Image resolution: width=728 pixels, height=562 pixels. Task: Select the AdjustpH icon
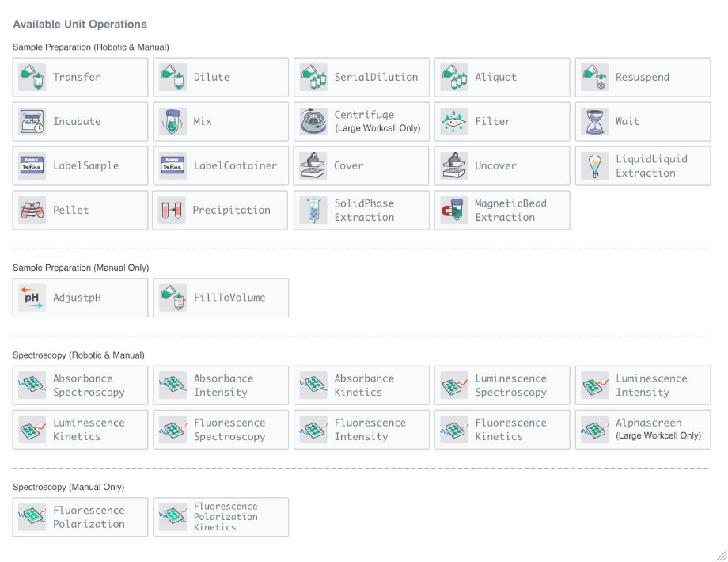tap(32, 298)
